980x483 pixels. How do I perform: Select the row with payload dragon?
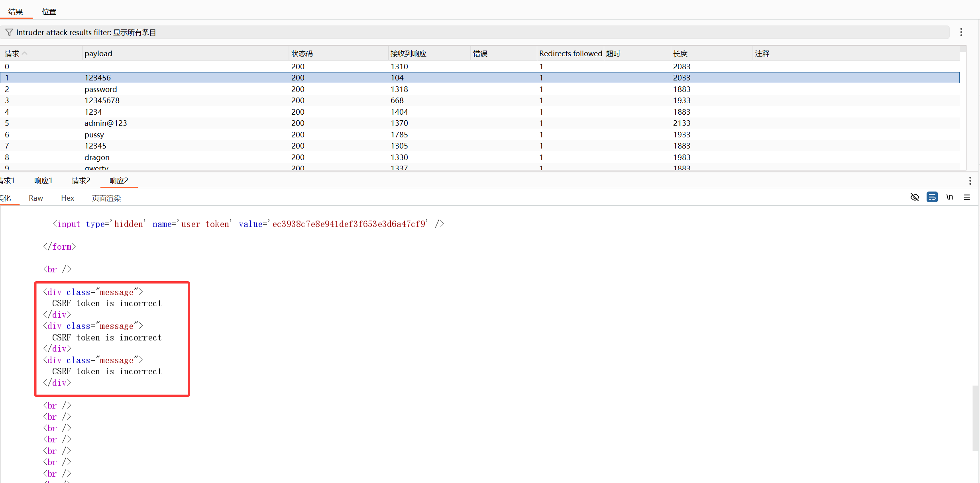[x=480, y=157]
